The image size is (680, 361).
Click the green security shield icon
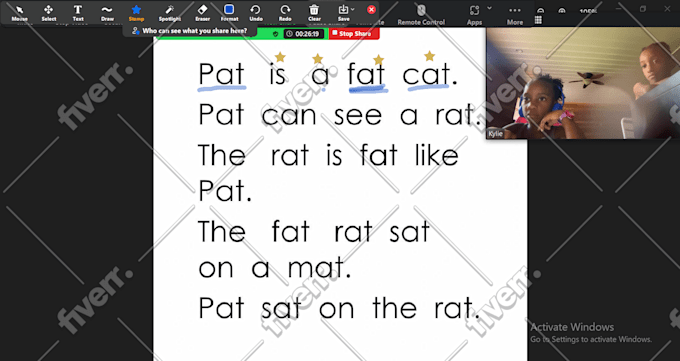275,34
